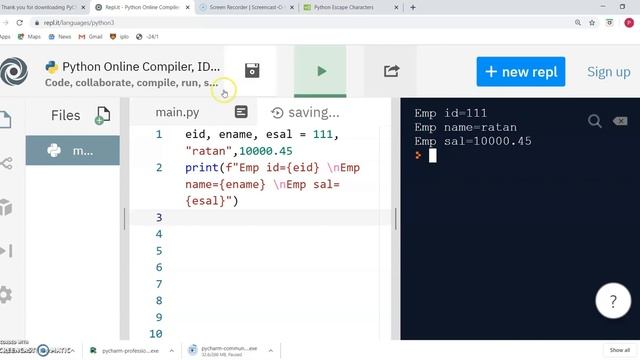Open the Sign up link

[608, 72]
